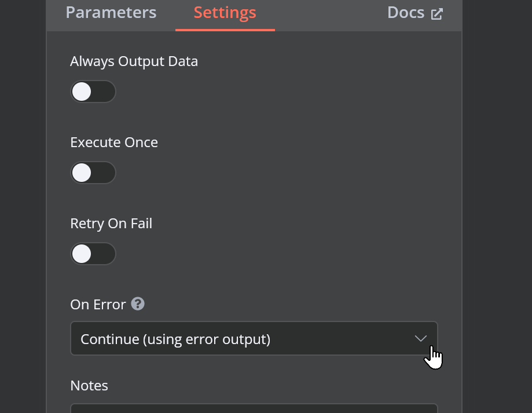Select the Continue (using error output) text

175,339
